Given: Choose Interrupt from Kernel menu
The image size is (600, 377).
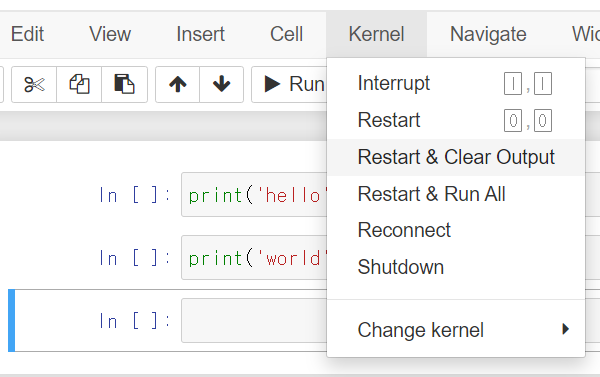Looking at the screenshot, I should click(456, 83).
